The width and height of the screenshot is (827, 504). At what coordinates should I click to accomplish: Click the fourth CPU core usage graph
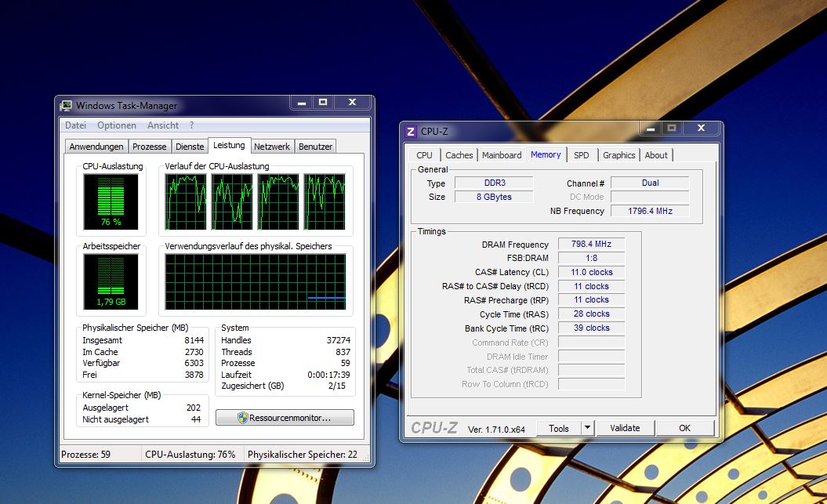tap(325, 202)
